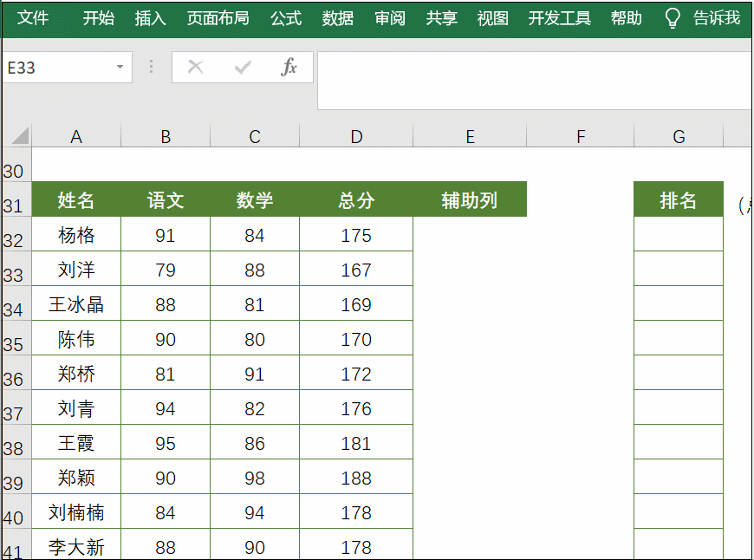Open the 页面布局 ribbon tab
754x560 pixels.
[x=218, y=18]
